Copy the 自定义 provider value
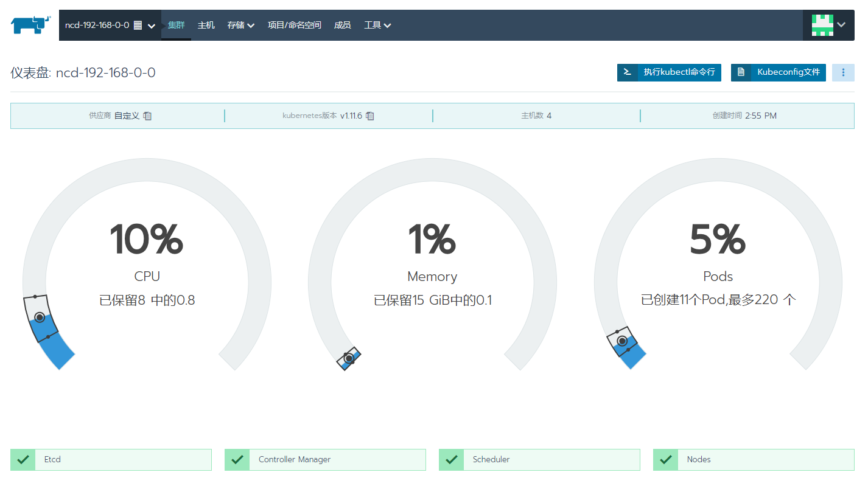868x489 pixels. (x=147, y=116)
